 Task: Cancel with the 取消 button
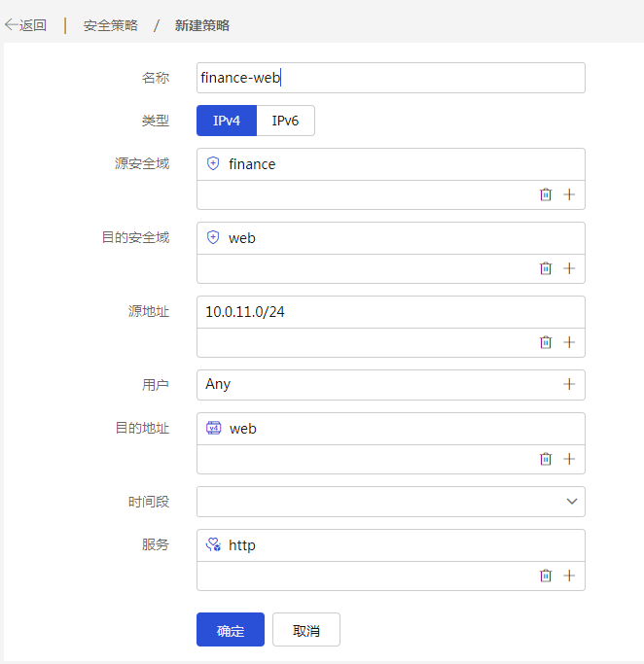305,629
